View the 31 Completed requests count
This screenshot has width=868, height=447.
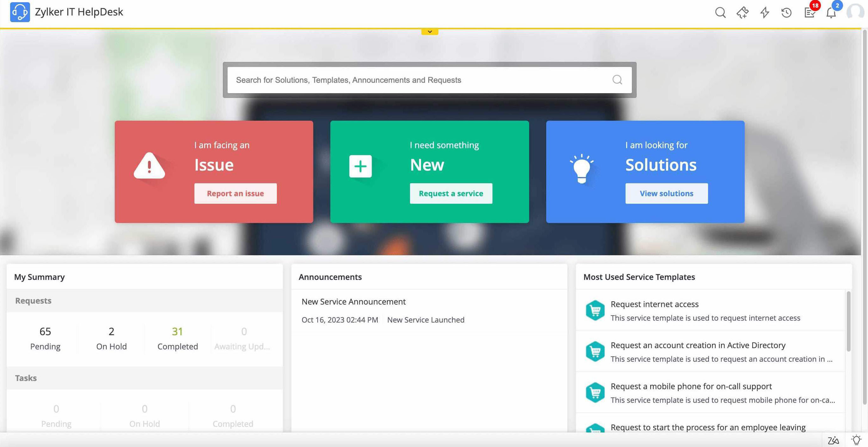(x=177, y=331)
